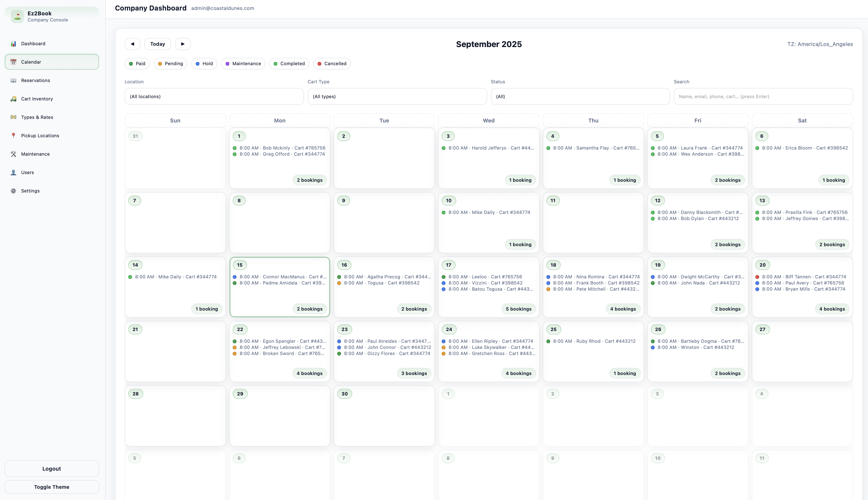This screenshot has width=868, height=500.
Task: Jump to today's date with Today button
Action: (157, 44)
